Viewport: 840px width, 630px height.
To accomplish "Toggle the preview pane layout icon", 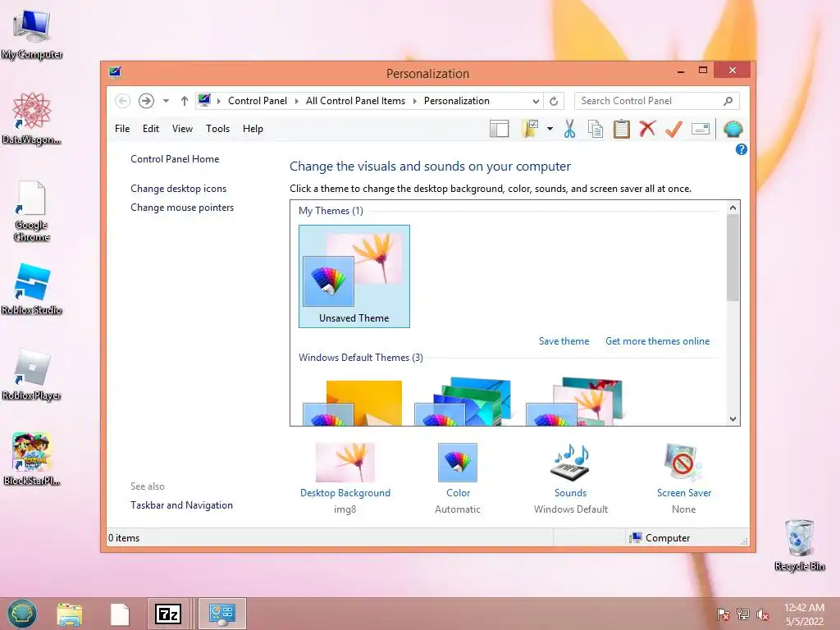I will (500, 129).
